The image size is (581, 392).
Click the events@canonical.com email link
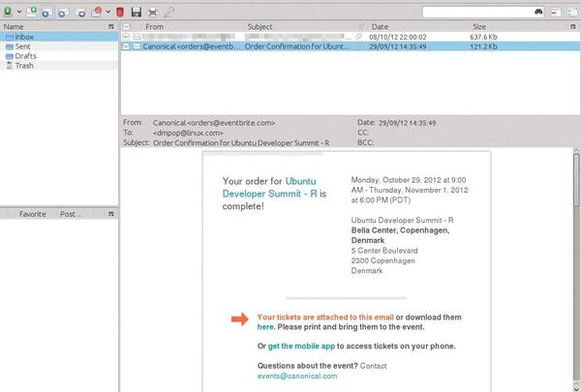pyautogui.click(x=297, y=376)
